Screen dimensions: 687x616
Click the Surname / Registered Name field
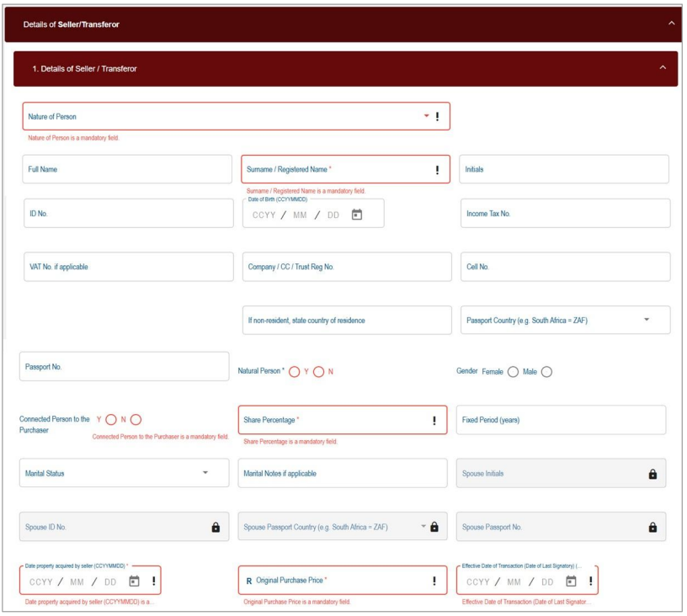point(337,169)
